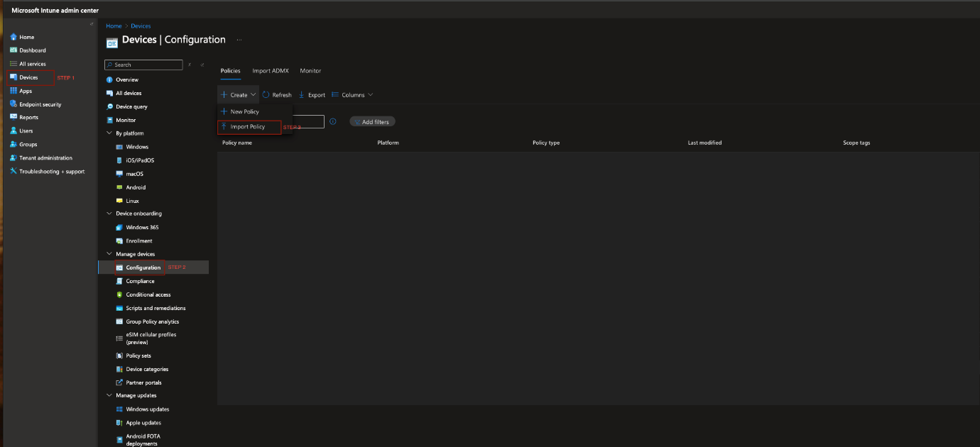Sort by the Policy name column header

click(x=237, y=143)
